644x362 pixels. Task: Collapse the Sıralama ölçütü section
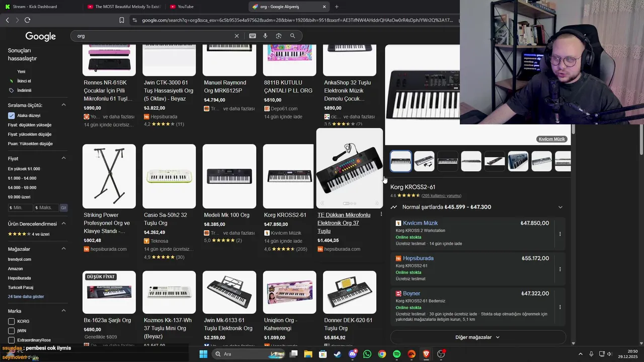pyautogui.click(x=63, y=105)
